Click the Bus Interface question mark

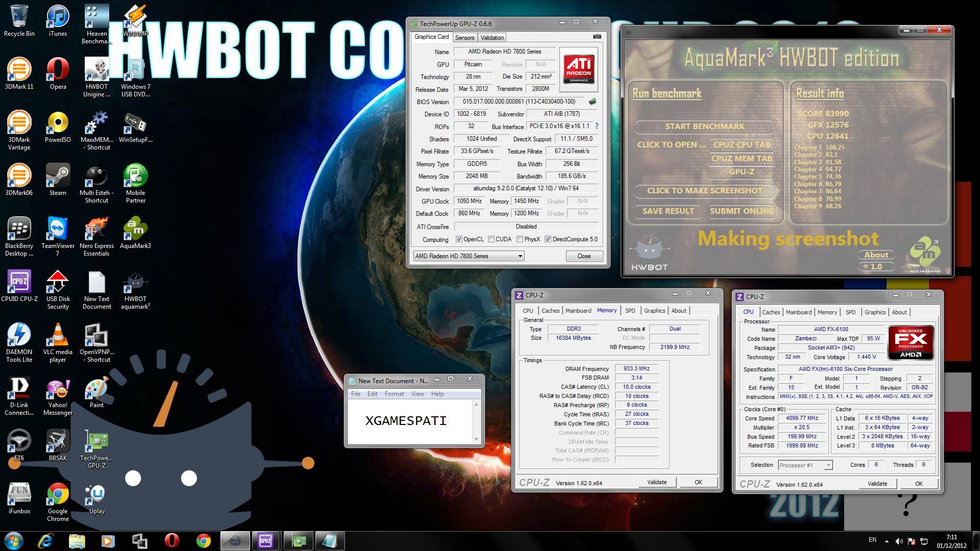click(x=596, y=126)
